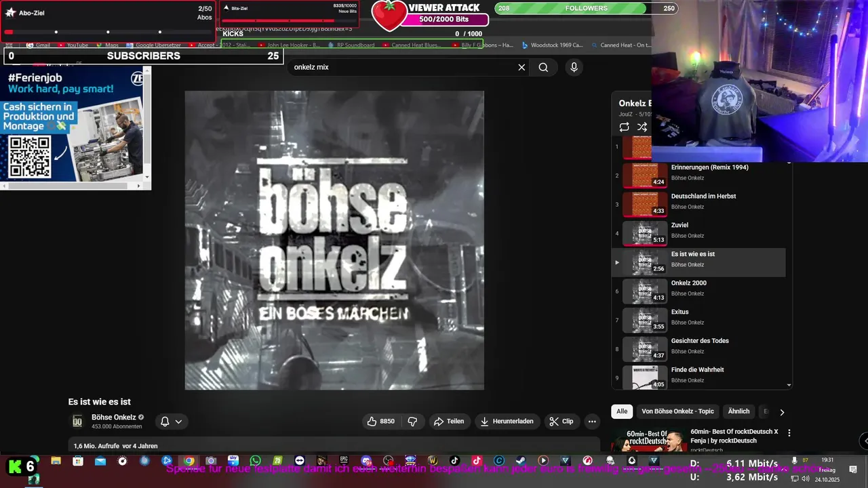Expand the video description showing '1,6 Mio. Aufrufe'
This screenshot has width=868, height=488.
coord(334,445)
